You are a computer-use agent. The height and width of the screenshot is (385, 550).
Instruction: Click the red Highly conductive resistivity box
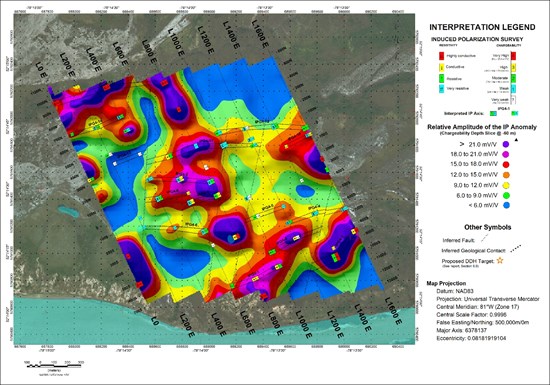[442, 56]
